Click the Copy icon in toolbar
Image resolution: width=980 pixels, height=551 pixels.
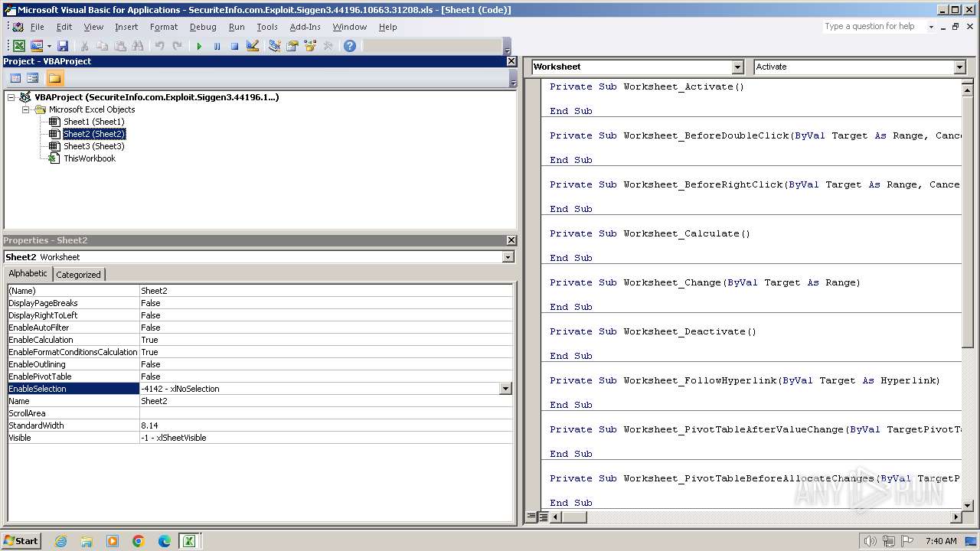click(x=102, y=46)
